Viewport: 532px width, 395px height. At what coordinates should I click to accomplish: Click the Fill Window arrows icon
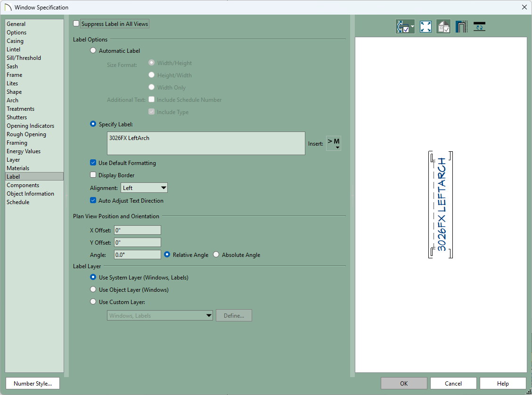point(426,27)
